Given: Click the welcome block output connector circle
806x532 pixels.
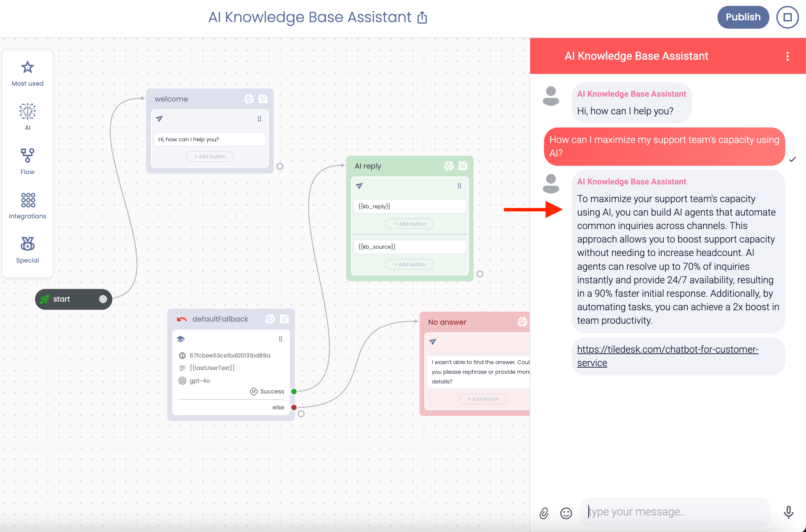Looking at the screenshot, I should point(280,166).
